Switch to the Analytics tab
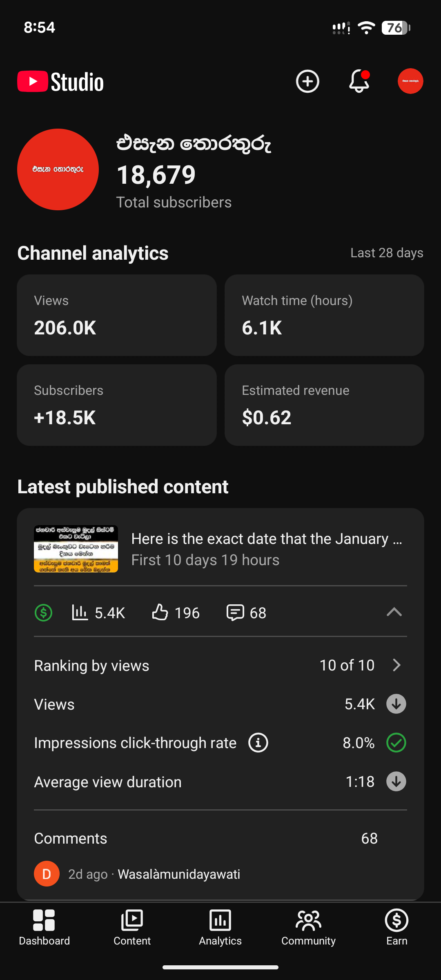 220,927
